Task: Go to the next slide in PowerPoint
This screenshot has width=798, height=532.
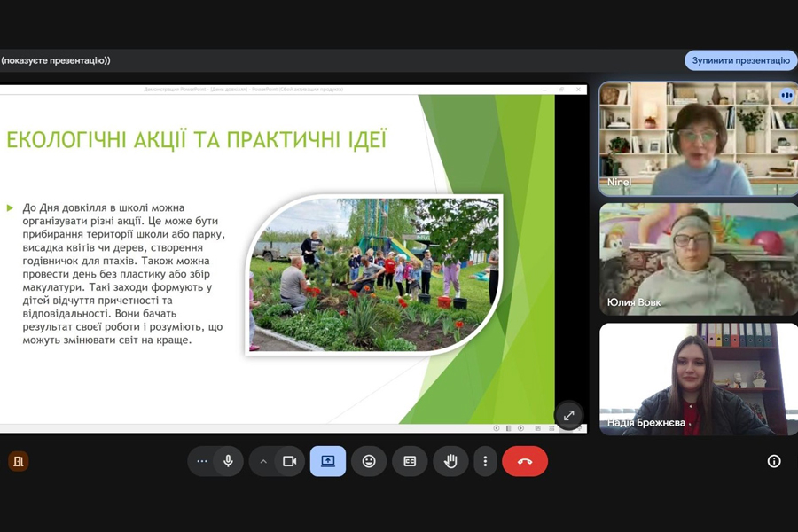Action: (x=520, y=428)
